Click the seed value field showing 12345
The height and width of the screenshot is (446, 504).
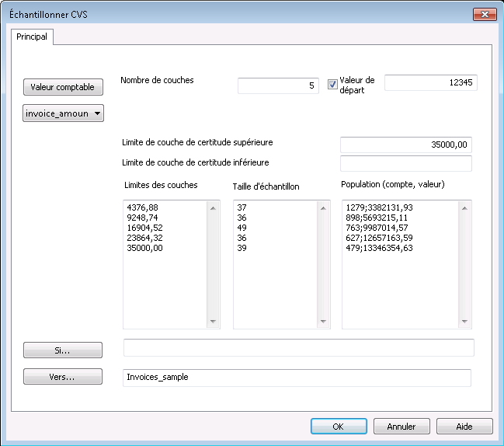click(430, 82)
